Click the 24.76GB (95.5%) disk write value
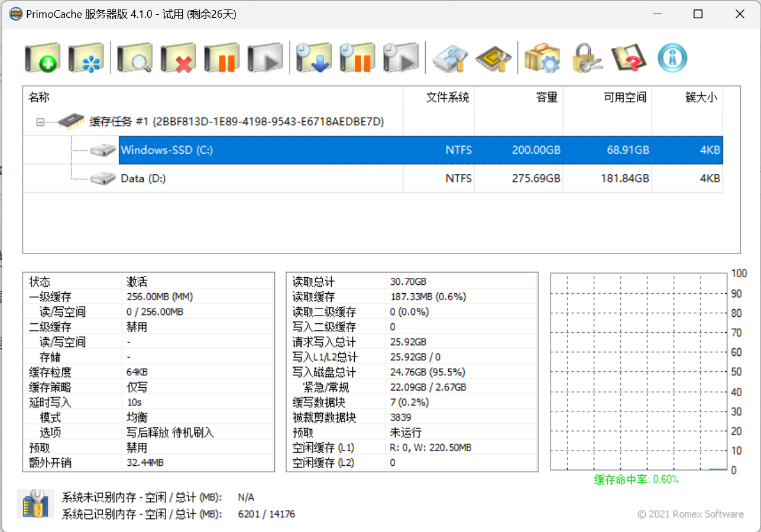 pyautogui.click(x=428, y=372)
